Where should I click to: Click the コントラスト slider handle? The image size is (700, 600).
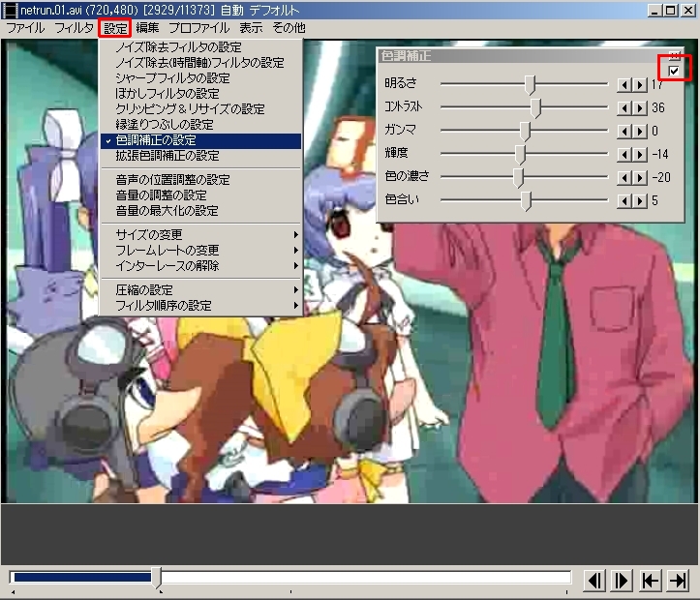(536, 108)
